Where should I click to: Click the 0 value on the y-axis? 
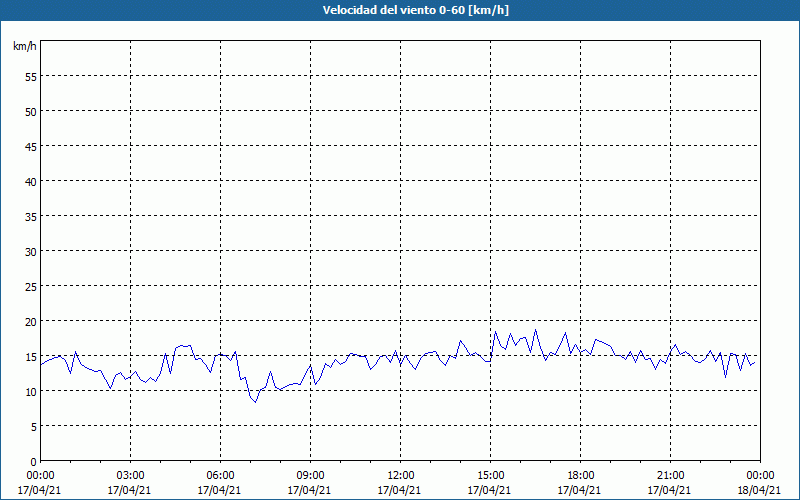click(34, 462)
